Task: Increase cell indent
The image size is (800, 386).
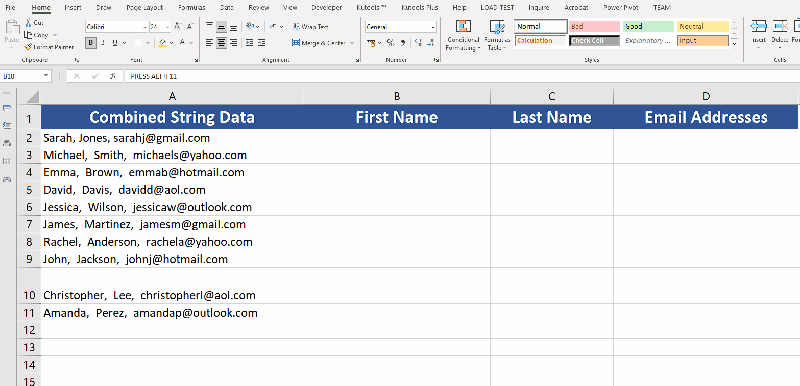Action: 261,43
